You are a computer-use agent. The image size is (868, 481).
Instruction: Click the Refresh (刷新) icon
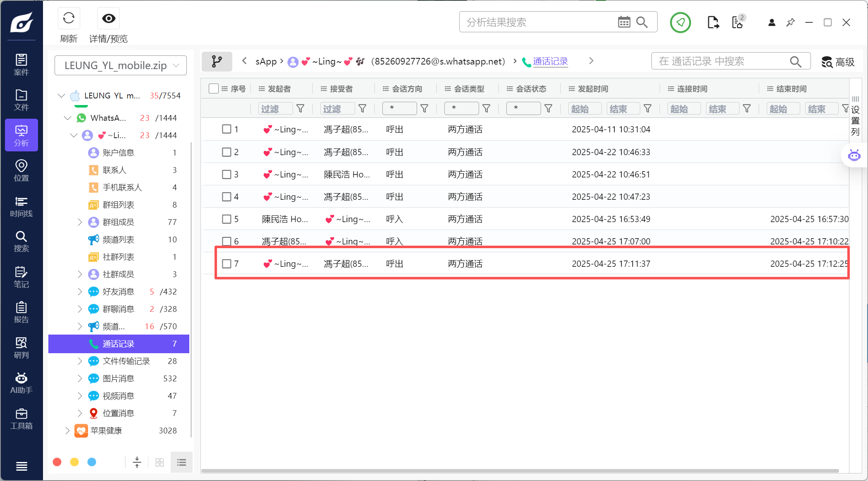69,19
